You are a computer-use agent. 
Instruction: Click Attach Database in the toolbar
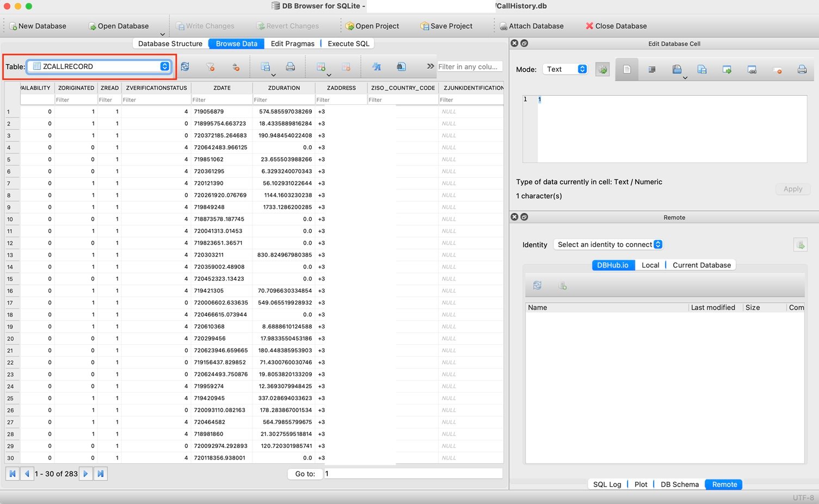(531, 26)
